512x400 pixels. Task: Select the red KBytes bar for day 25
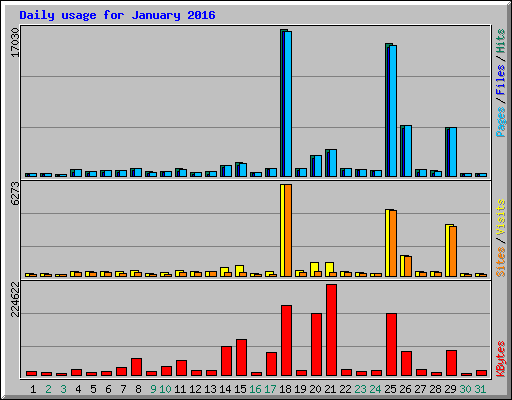click(391, 345)
